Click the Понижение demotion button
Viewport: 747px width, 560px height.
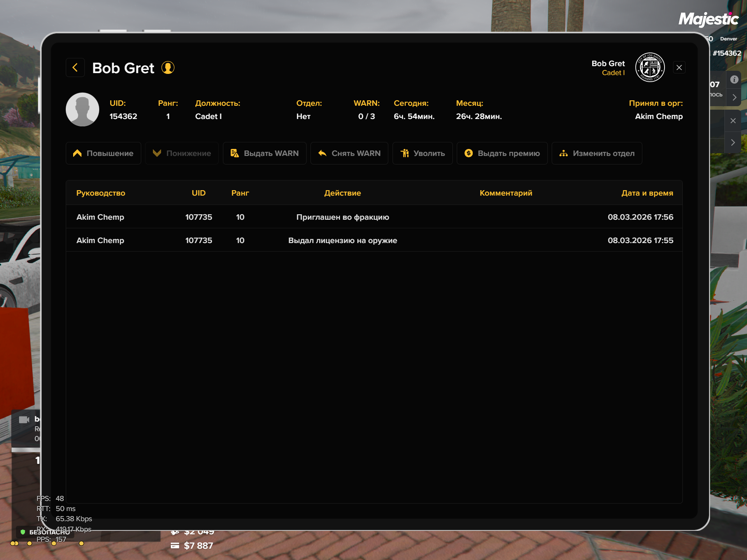pos(182,153)
